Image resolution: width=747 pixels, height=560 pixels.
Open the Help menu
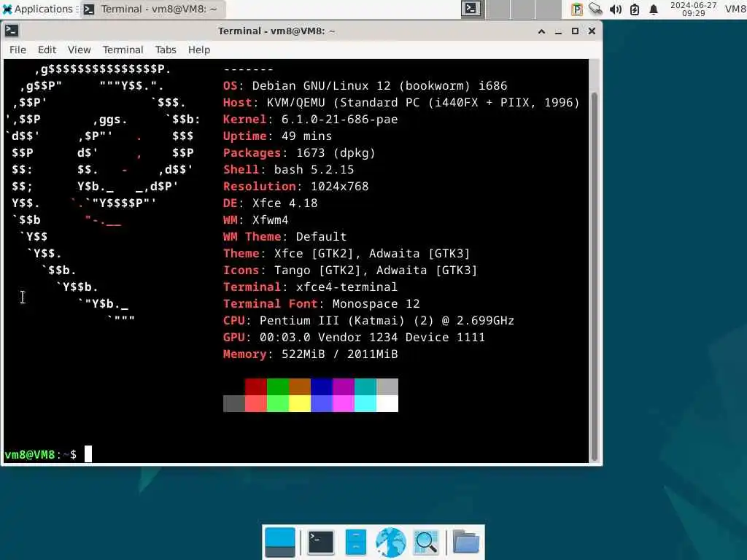point(198,50)
